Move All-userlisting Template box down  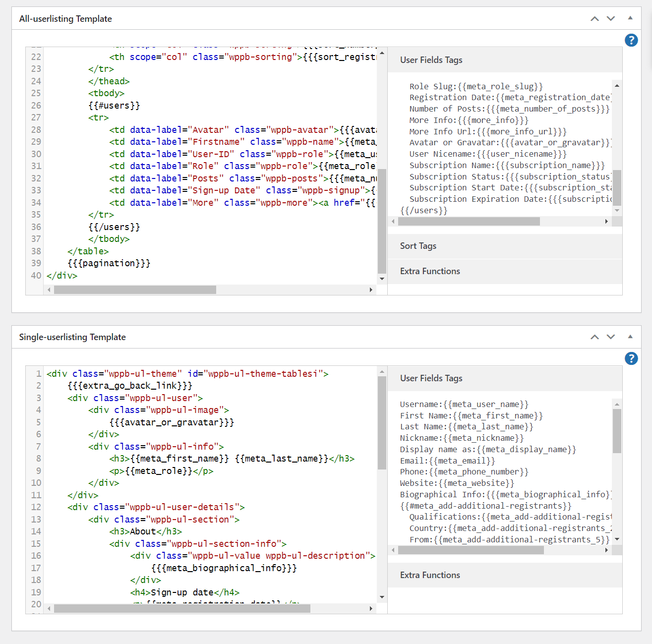tap(611, 19)
